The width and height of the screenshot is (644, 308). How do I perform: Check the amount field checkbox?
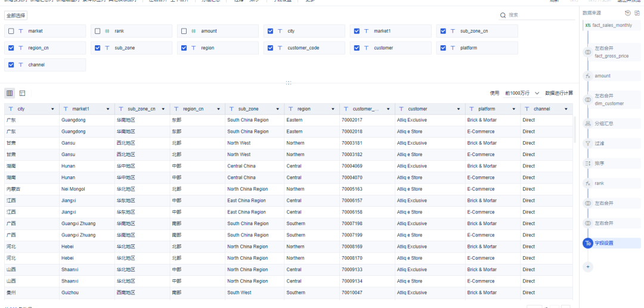pyautogui.click(x=184, y=31)
